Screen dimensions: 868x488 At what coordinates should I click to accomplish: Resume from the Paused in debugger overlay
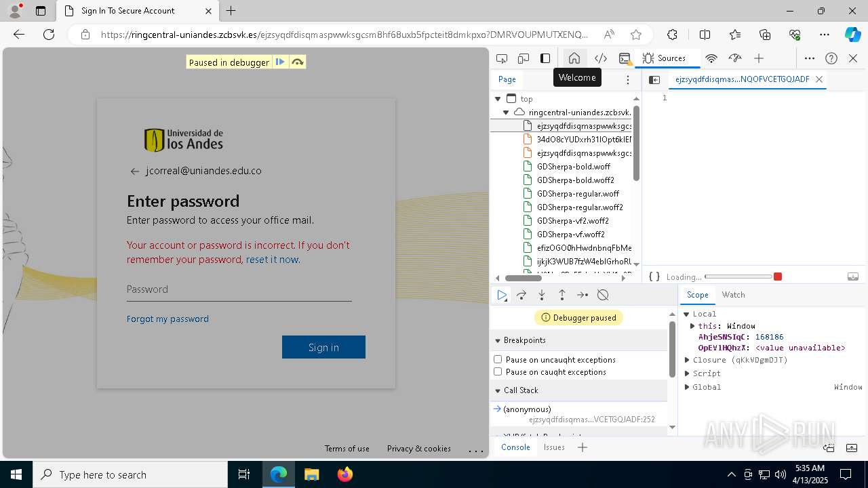pos(280,62)
